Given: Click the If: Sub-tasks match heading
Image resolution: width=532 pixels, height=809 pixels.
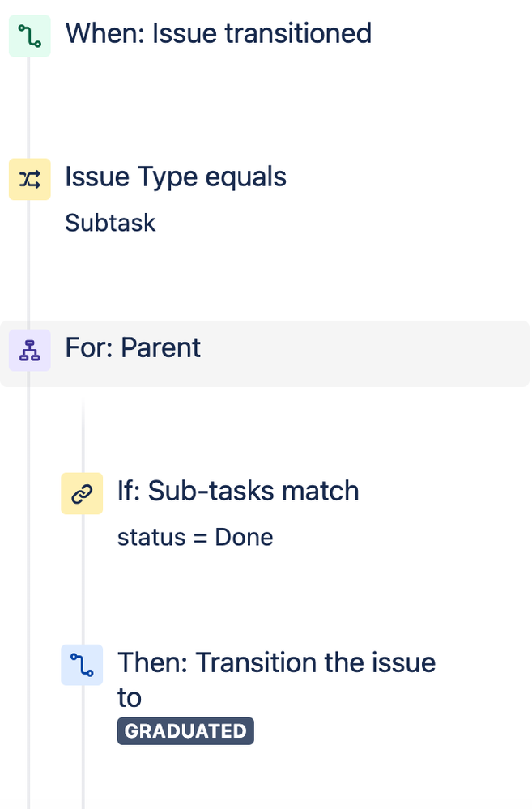Looking at the screenshot, I should (x=237, y=492).
